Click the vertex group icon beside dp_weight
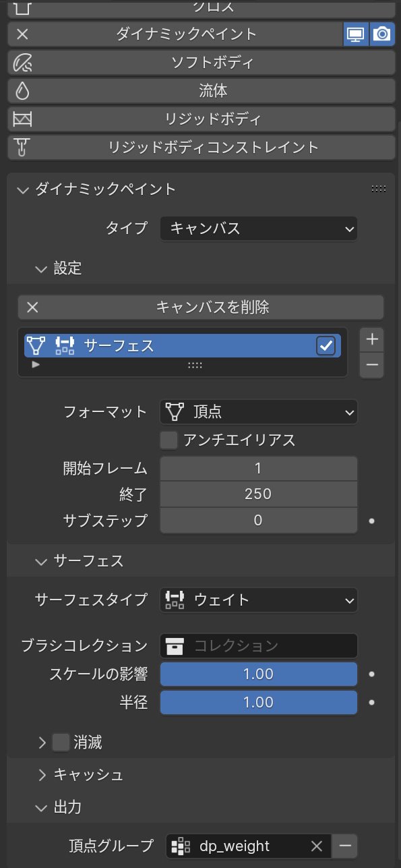The height and width of the screenshot is (868, 401). [x=180, y=846]
